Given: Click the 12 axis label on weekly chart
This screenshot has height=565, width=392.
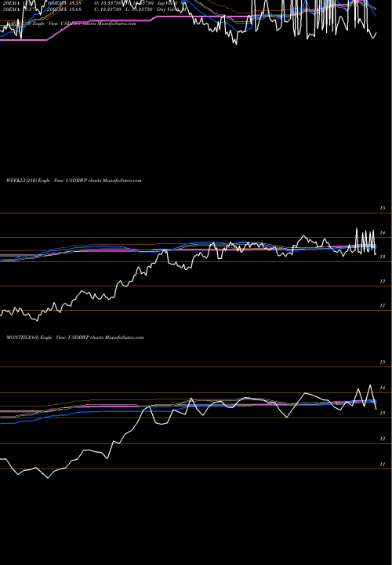Looking at the screenshot, I should tap(383, 282).
